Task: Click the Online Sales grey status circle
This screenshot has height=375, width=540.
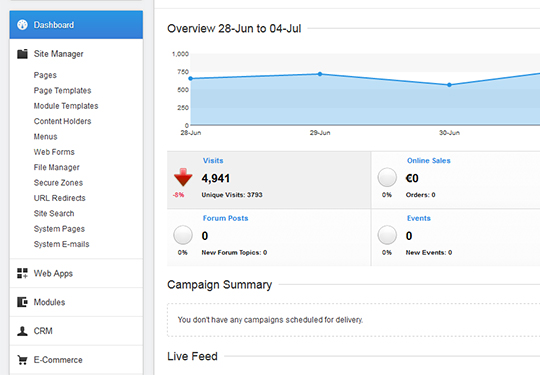Action: (x=387, y=177)
